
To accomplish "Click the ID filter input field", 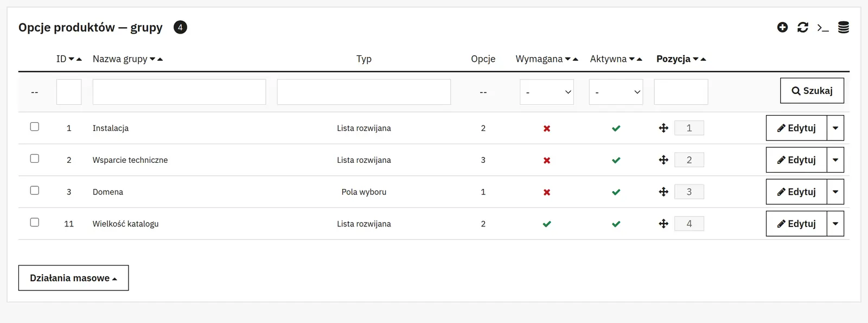I will 69,92.
